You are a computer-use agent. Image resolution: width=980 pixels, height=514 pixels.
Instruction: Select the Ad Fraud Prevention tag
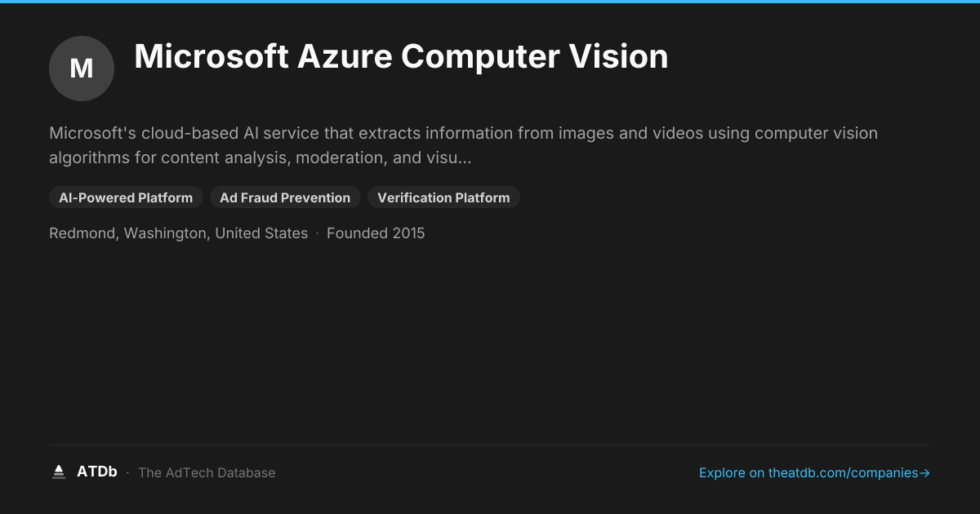point(285,197)
